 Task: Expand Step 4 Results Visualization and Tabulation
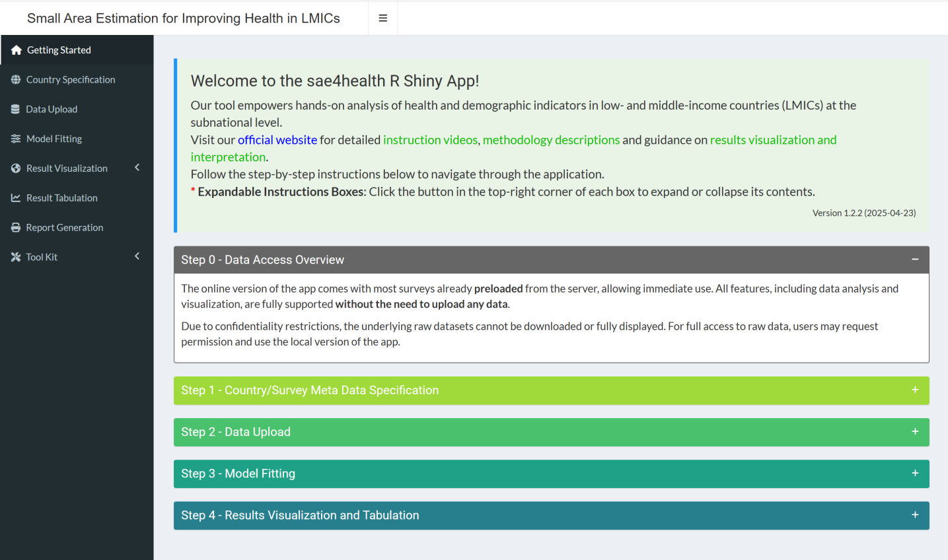click(915, 515)
